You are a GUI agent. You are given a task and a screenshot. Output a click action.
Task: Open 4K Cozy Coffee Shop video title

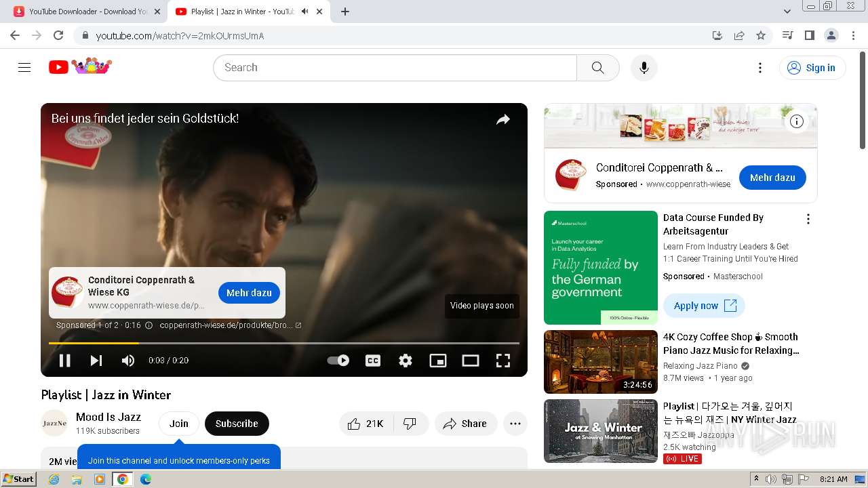[731, 344]
